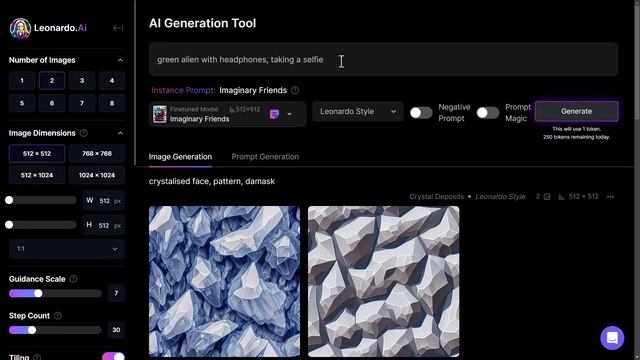
Task: Open the Step Count help icon
Action: tap(58, 316)
